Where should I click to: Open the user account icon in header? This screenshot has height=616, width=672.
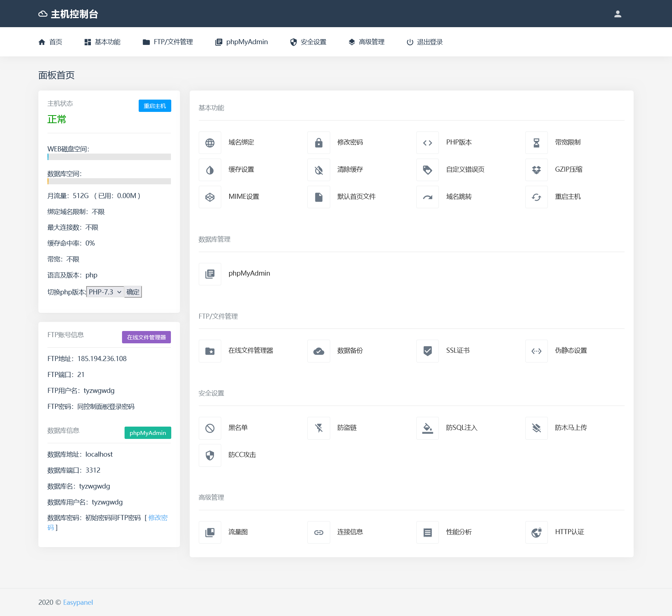click(x=618, y=14)
